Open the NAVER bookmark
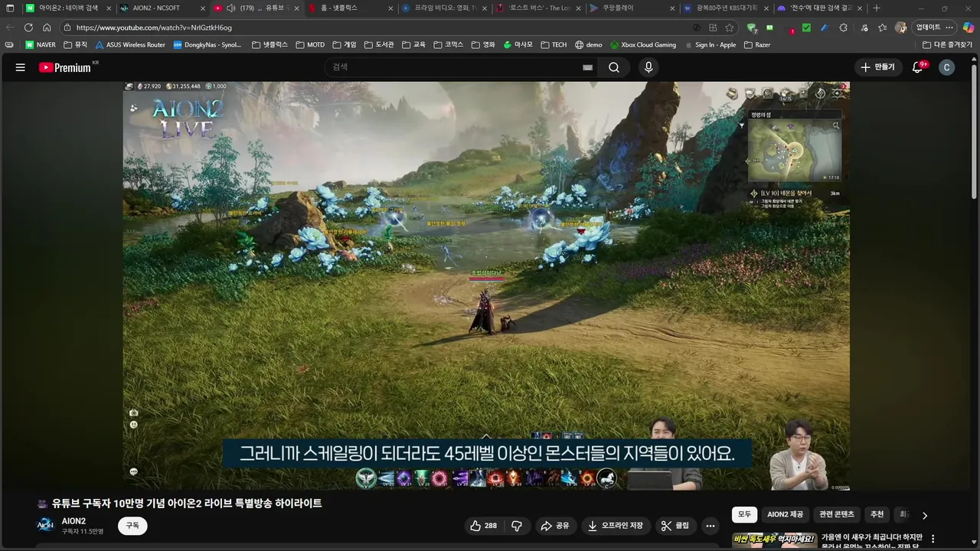Viewport: 980px width, 551px height. 41,44
